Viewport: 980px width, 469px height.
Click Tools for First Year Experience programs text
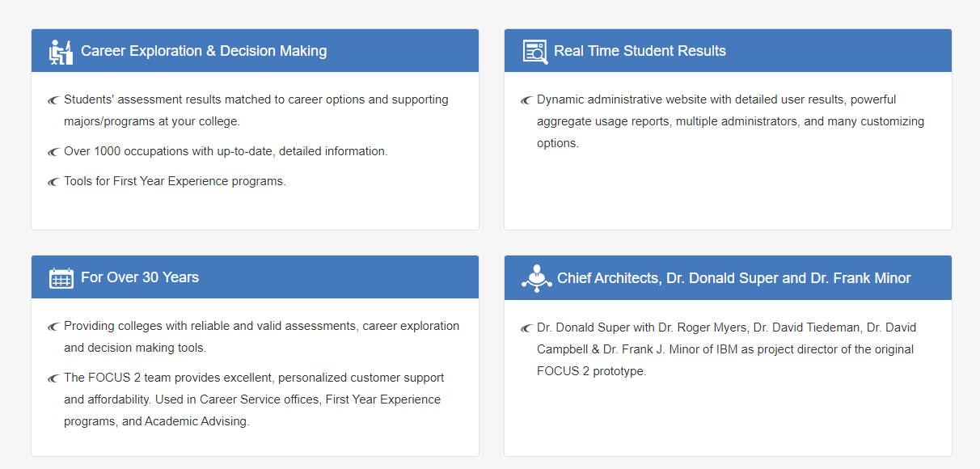175,181
